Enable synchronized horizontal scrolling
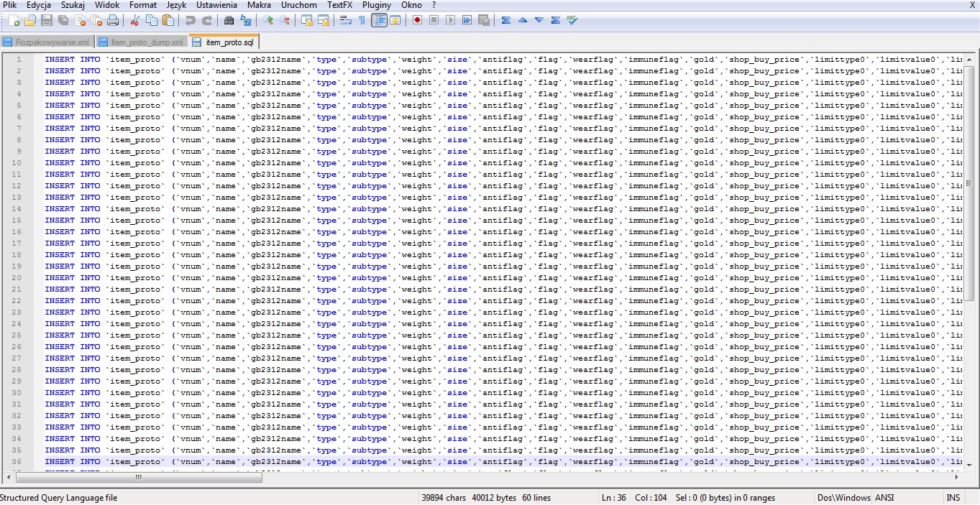This screenshot has height=505, width=980. [323, 20]
